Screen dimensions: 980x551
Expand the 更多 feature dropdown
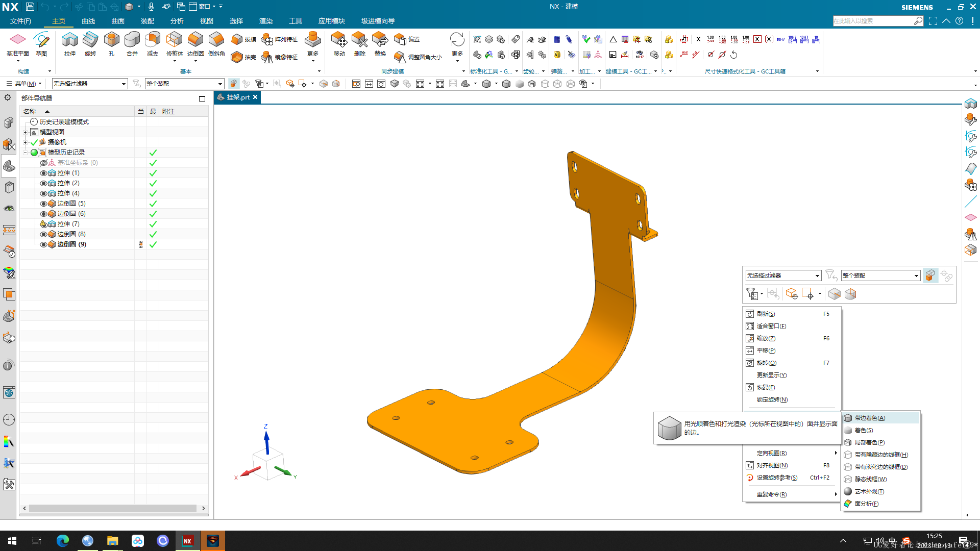[x=312, y=47]
